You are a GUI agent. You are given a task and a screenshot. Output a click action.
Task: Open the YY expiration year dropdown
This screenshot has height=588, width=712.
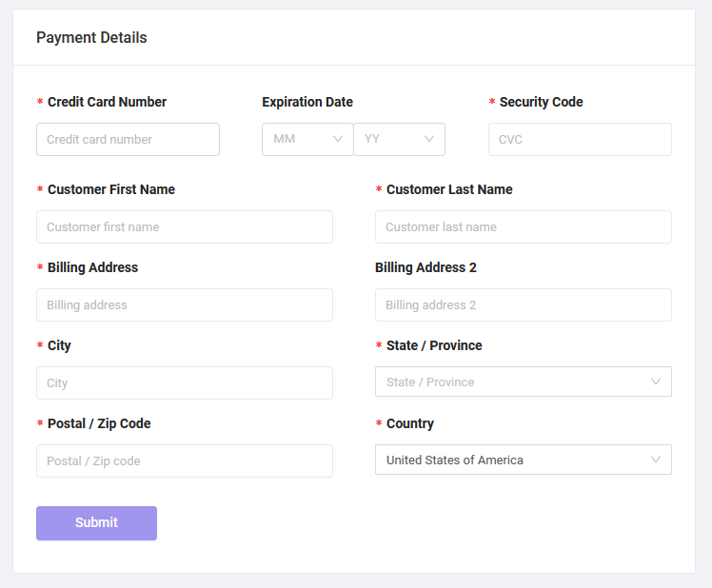[x=399, y=140]
